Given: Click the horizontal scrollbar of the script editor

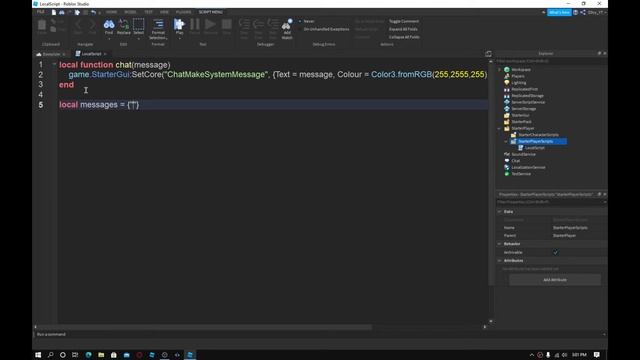Looking at the screenshot, I should click(204, 327).
